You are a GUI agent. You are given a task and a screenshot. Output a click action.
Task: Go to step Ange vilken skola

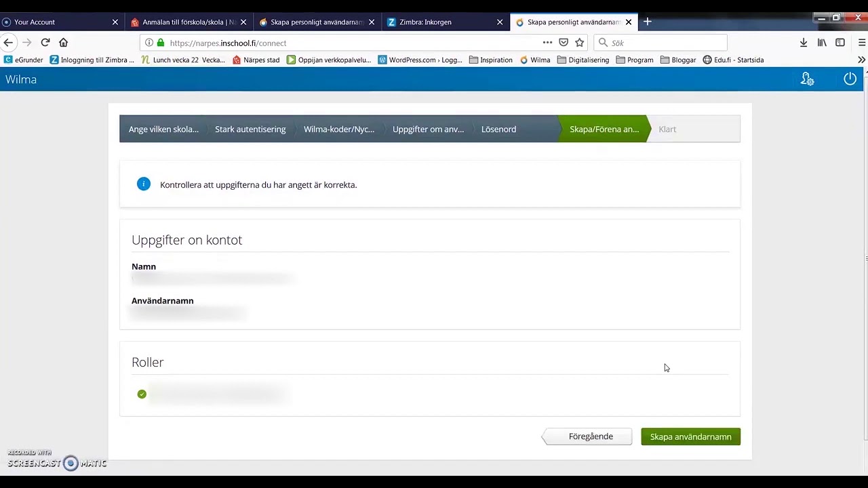(163, 129)
